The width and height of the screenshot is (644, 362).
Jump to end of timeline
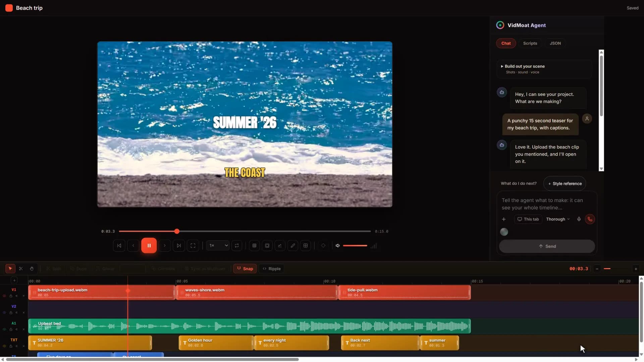(179, 245)
